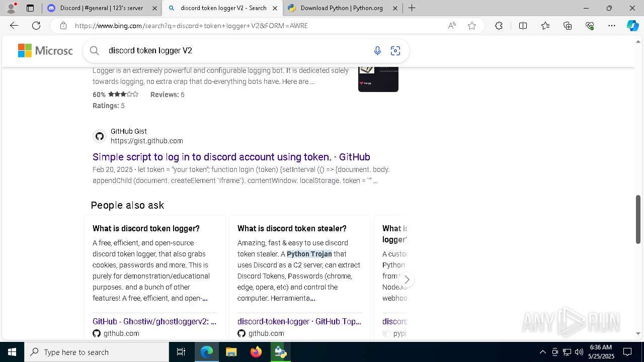This screenshot has height=362, width=644.
Task: Open the Logger bot thumbnail image
Action: 378,78
